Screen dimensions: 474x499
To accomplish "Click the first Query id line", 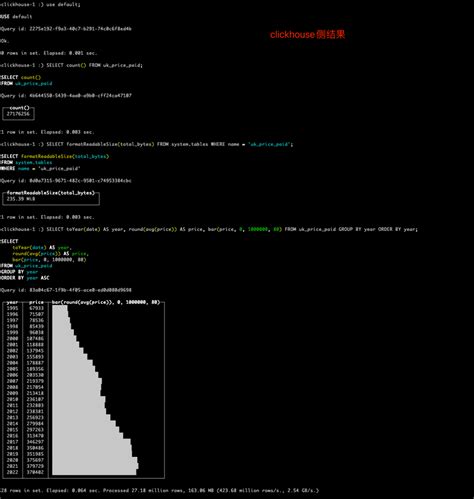I will coord(66,29).
